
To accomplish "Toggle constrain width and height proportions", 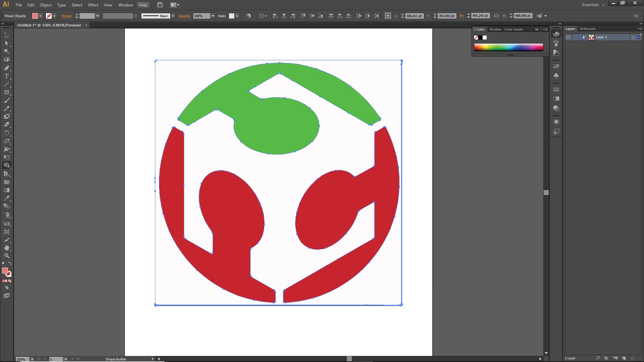I will (x=496, y=16).
